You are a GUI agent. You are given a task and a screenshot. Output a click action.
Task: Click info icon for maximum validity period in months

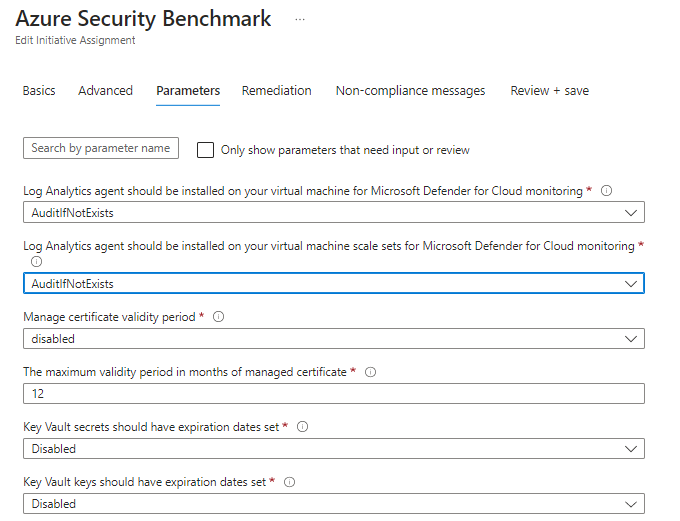370,372
